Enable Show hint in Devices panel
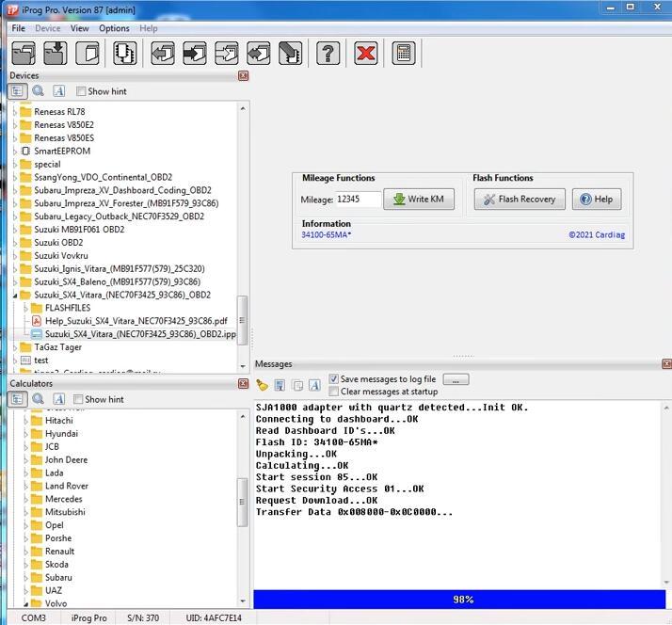 [81, 91]
